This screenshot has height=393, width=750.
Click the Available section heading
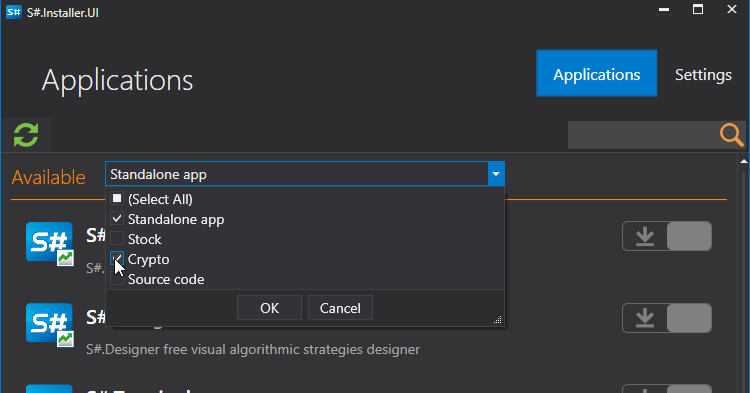(48, 177)
